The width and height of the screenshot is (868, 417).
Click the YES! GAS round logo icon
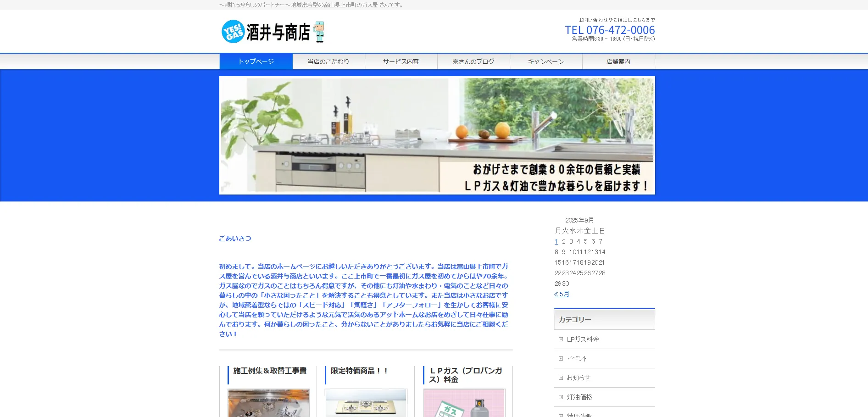[233, 32]
